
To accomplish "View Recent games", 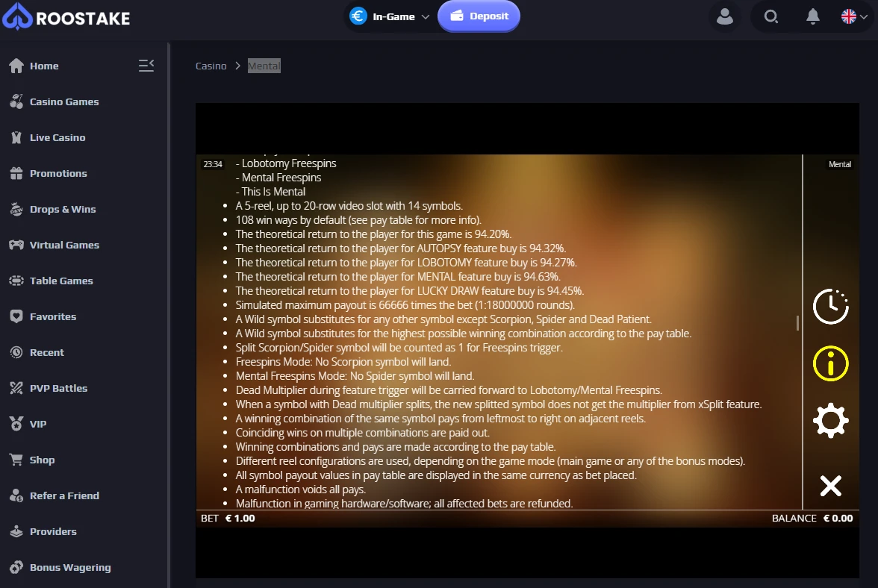I will (x=46, y=352).
